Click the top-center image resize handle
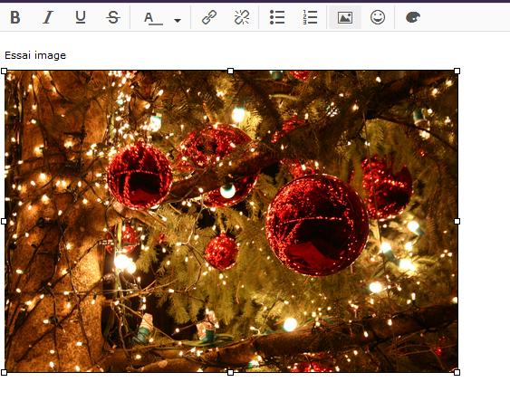The width and height of the screenshot is (510, 420). pos(230,71)
